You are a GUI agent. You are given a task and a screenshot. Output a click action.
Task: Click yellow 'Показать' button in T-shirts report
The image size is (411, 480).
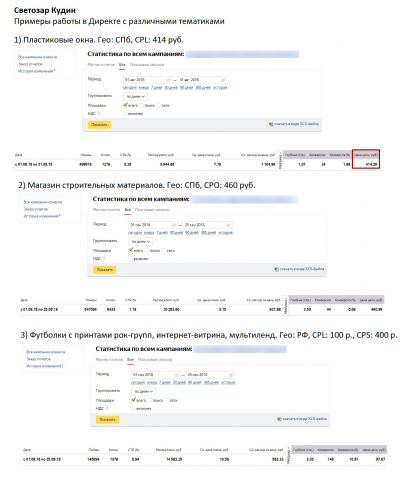point(107,420)
